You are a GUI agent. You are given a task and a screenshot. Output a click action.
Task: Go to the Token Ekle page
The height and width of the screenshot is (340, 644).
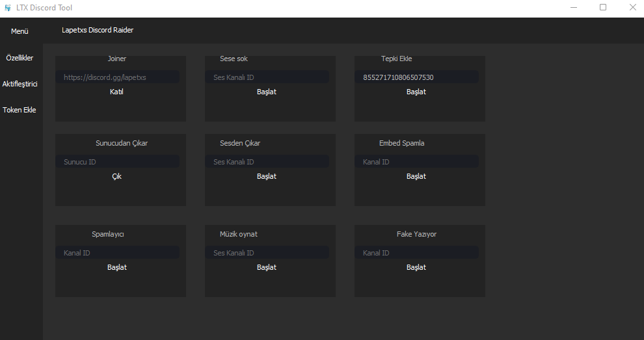click(20, 110)
